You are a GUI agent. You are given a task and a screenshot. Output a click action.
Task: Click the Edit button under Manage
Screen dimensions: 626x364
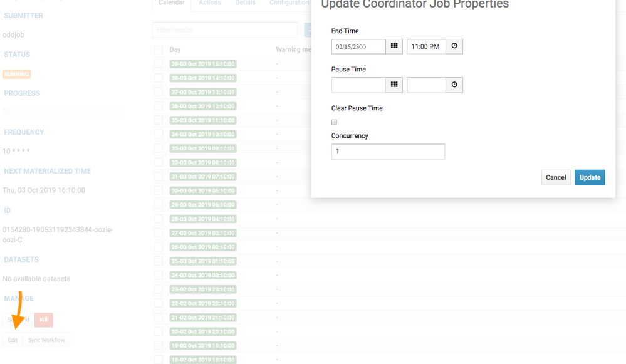13,340
